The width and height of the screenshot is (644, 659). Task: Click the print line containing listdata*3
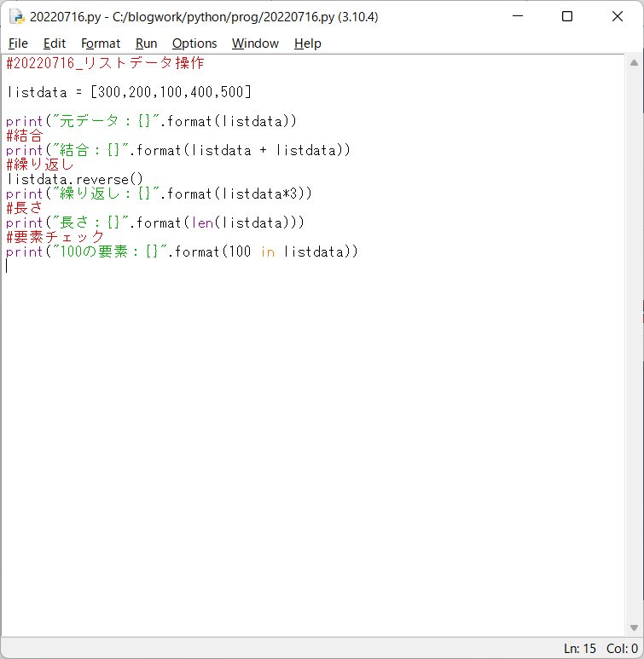[x=159, y=194]
